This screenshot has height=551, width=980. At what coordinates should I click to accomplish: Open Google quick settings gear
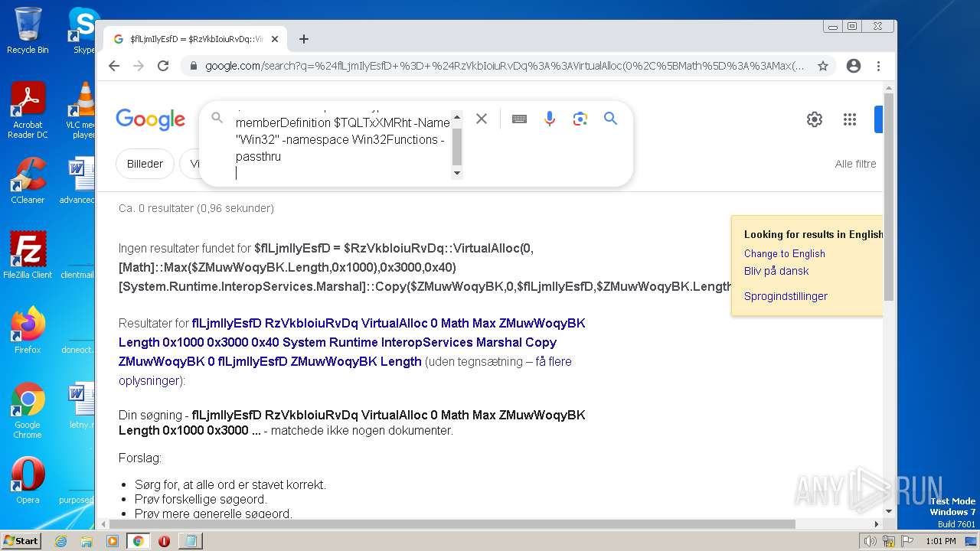click(815, 119)
